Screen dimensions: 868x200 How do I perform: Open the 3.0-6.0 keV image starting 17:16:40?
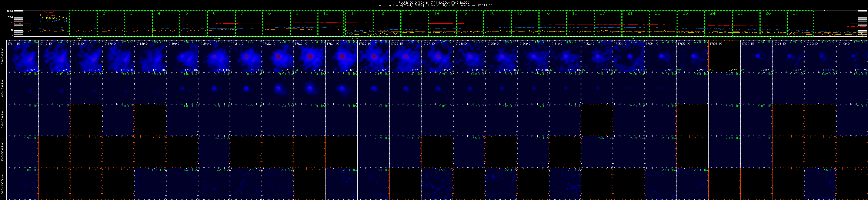(x=86, y=56)
